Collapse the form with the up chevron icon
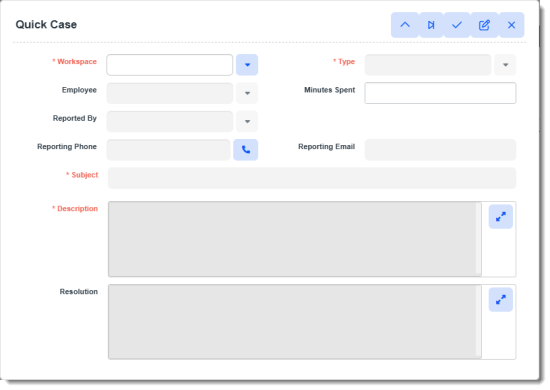 (405, 25)
